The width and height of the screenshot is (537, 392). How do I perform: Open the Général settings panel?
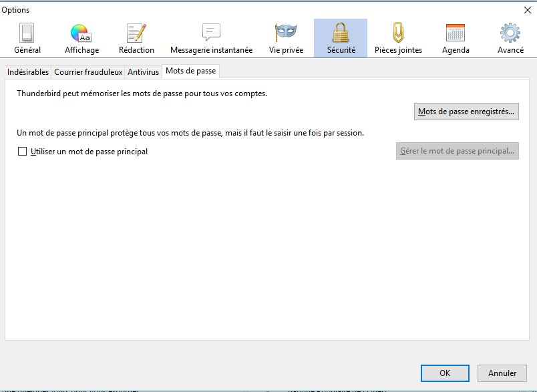point(26,35)
